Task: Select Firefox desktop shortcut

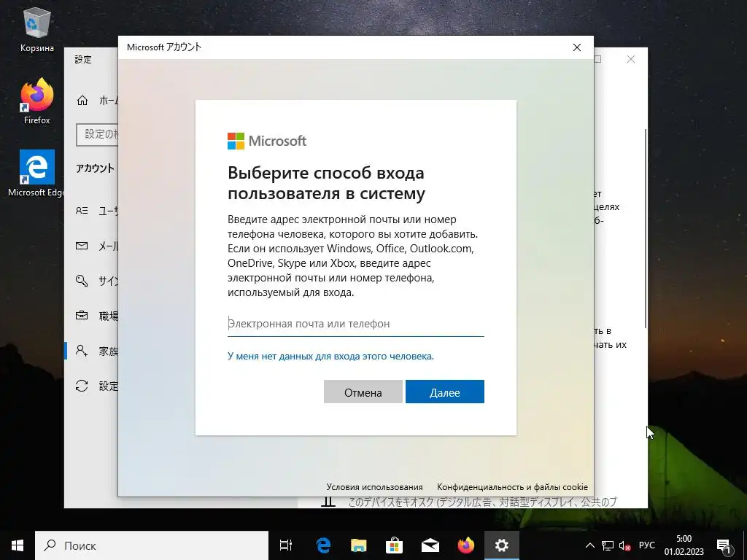Action: pos(36,101)
